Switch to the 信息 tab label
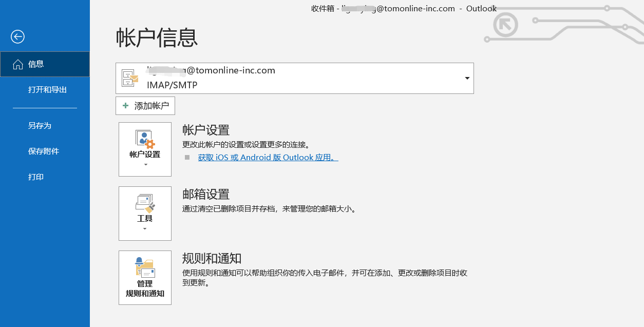This screenshot has width=644, height=327. tap(36, 64)
